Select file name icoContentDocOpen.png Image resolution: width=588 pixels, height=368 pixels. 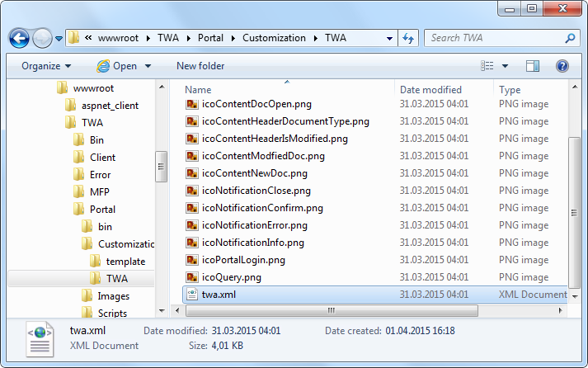(256, 104)
